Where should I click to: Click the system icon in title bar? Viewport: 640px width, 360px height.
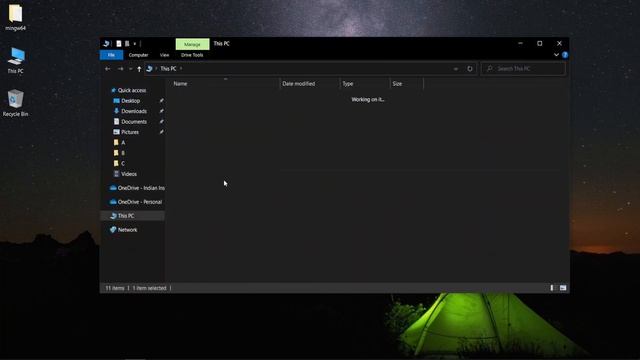106,44
